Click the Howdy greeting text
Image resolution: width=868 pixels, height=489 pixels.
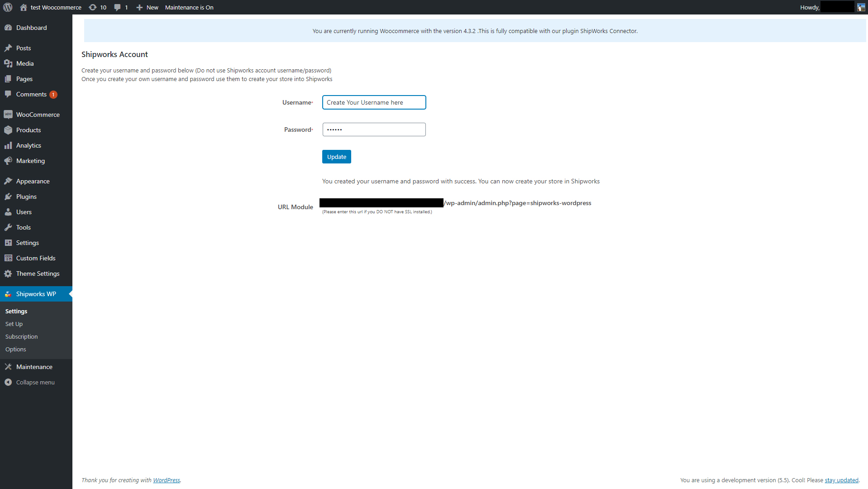pyautogui.click(x=810, y=7)
